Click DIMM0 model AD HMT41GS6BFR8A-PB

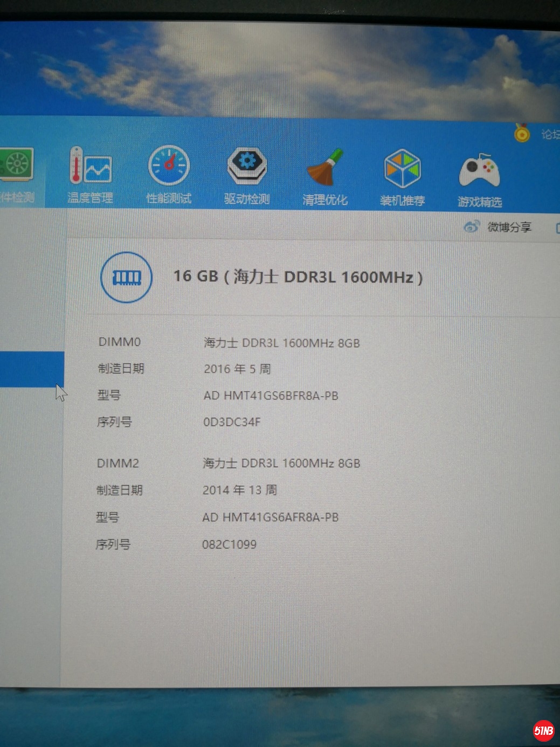[x=271, y=396]
